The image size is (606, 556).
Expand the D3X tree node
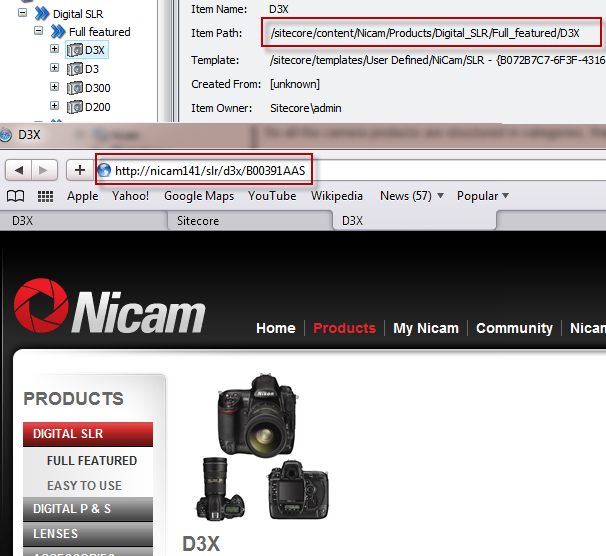point(54,49)
